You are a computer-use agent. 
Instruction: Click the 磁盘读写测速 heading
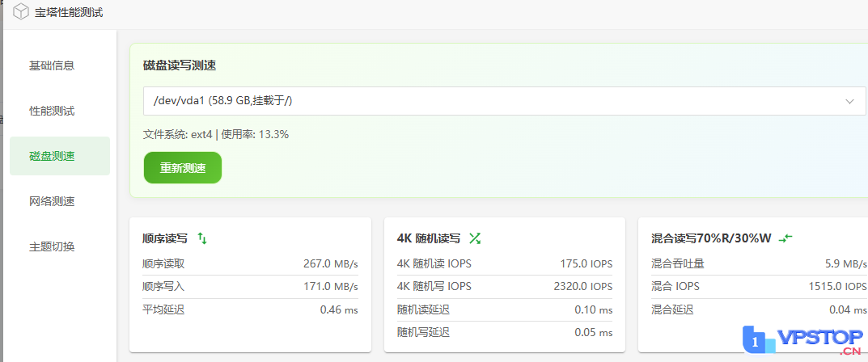pyautogui.click(x=180, y=65)
